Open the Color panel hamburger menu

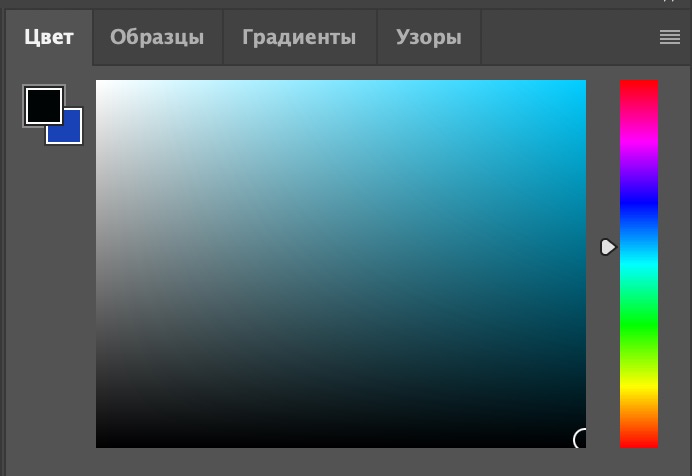[669, 37]
